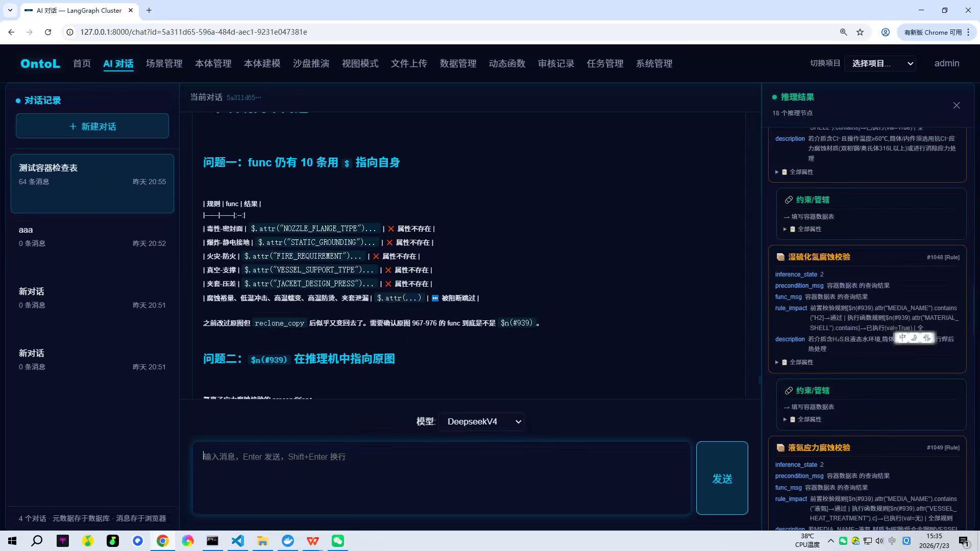Open 本体建模 in the navigation bar
Screen dimensions: 980x551
pyautogui.click(x=262, y=63)
